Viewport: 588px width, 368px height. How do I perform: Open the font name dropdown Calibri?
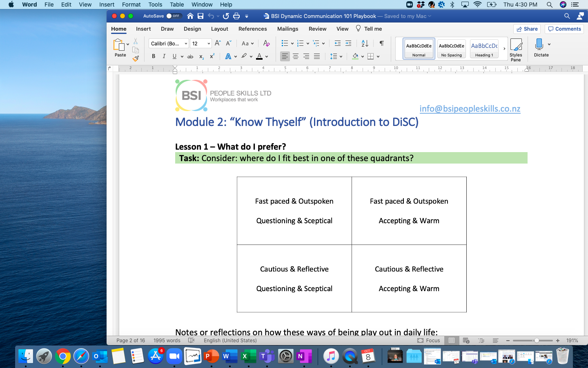pyautogui.click(x=186, y=43)
